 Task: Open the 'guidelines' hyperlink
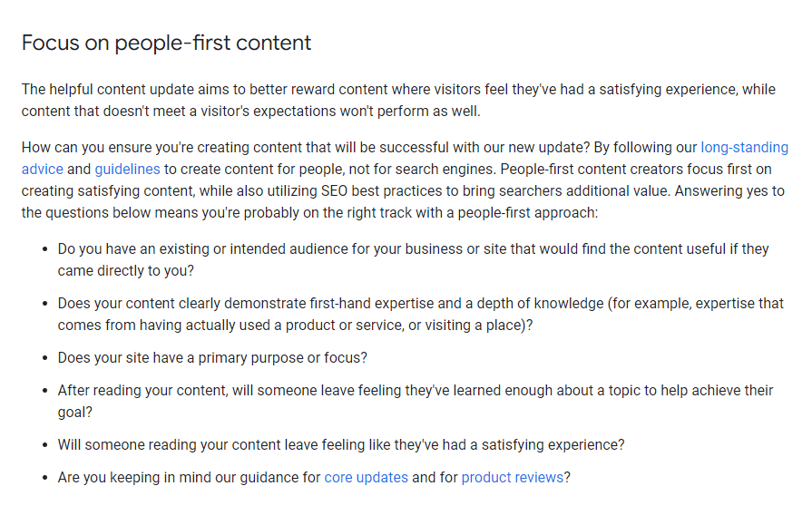tap(127, 170)
